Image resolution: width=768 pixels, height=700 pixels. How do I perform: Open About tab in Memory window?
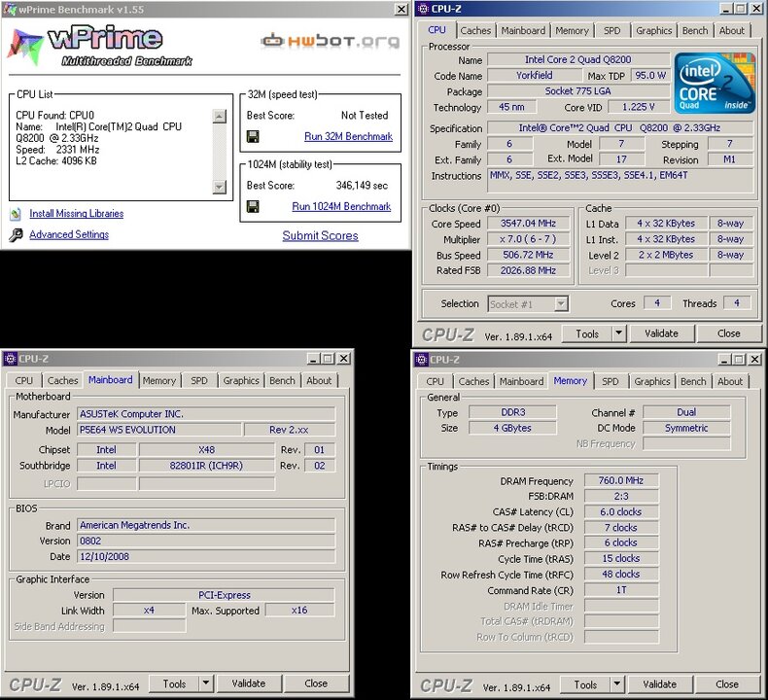[x=730, y=381]
